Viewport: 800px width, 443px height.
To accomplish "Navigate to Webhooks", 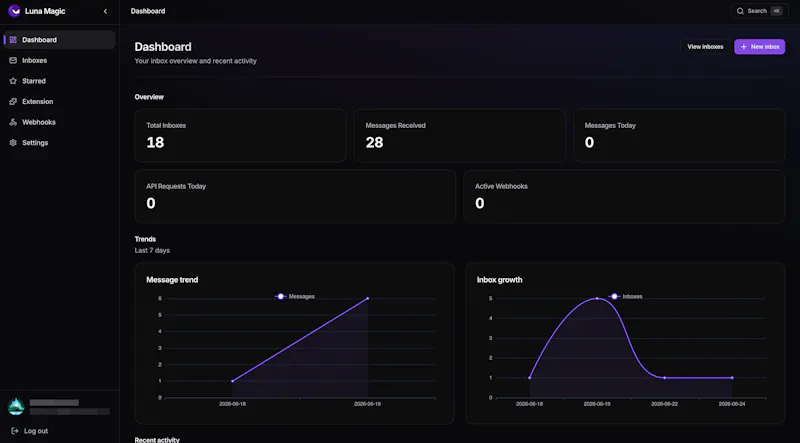I will [x=59, y=122].
